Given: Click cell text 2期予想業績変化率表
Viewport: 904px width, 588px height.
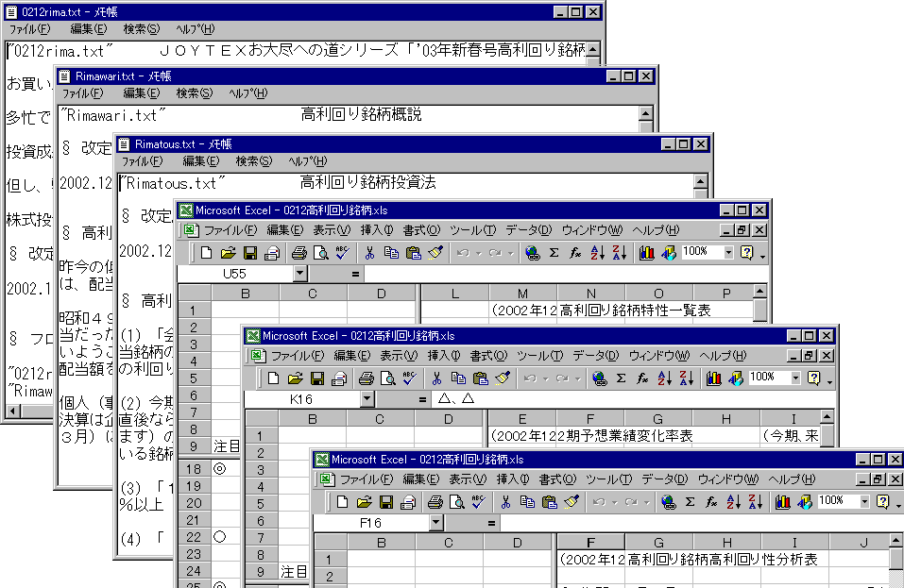Looking at the screenshot, I should [x=625, y=436].
